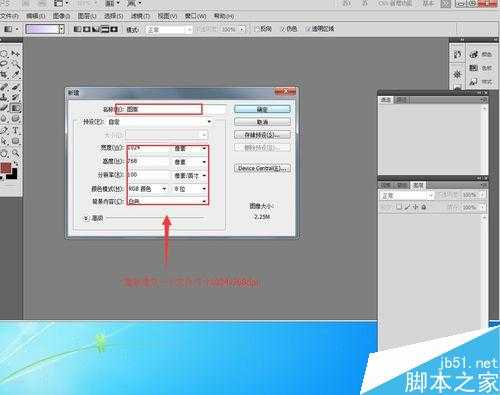Toggle the Transparency (透明区域) checkbox
500x395 pixels.
308,29
